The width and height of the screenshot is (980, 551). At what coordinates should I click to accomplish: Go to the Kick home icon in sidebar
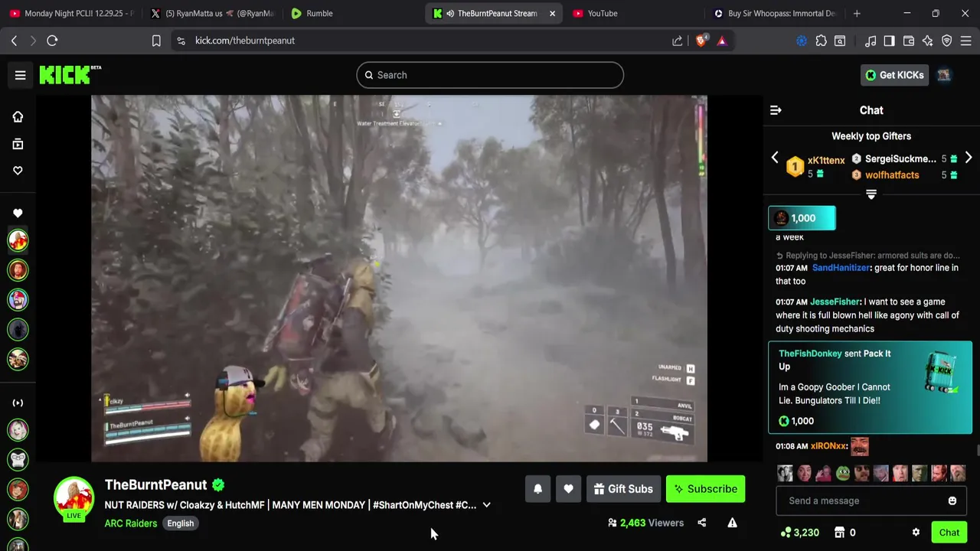click(x=18, y=117)
